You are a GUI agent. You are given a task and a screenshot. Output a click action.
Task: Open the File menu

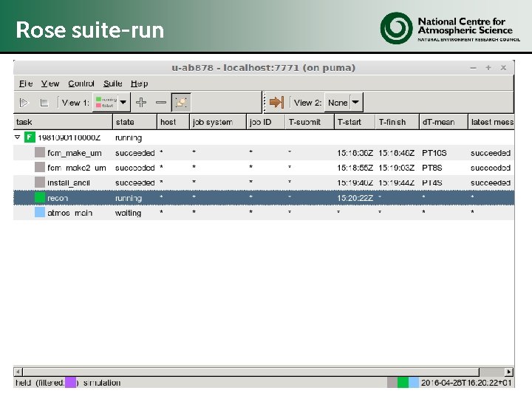(26, 83)
